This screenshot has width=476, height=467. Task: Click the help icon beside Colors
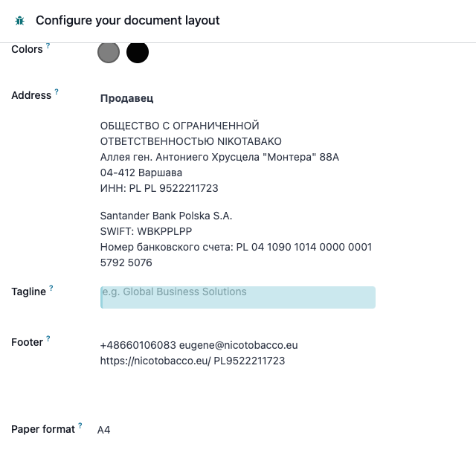pos(48,45)
